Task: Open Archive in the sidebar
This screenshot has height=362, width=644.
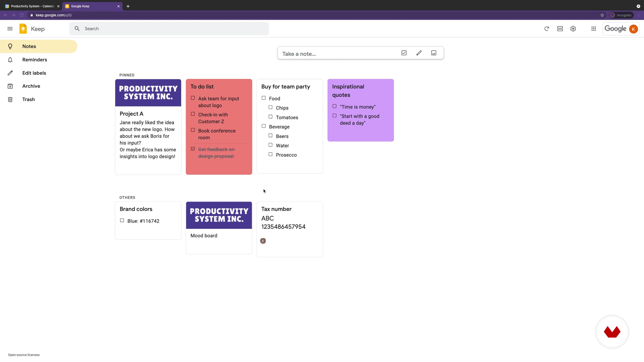Action: (x=39, y=86)
